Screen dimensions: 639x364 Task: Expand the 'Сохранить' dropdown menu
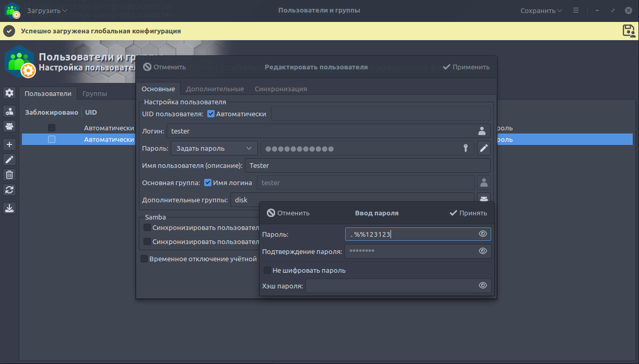pyautogui.click(x=541, y=10)
